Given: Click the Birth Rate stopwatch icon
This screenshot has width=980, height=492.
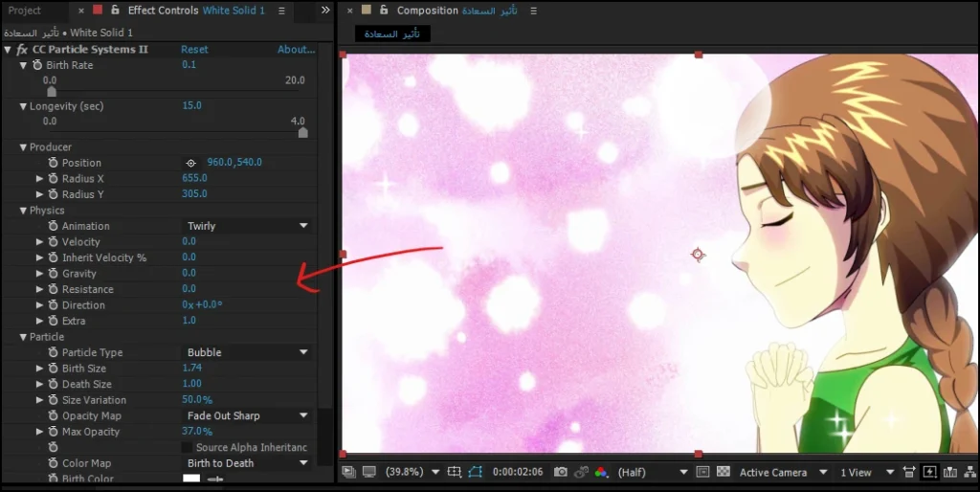Looking at the screenshot, I should coord(37,65).
